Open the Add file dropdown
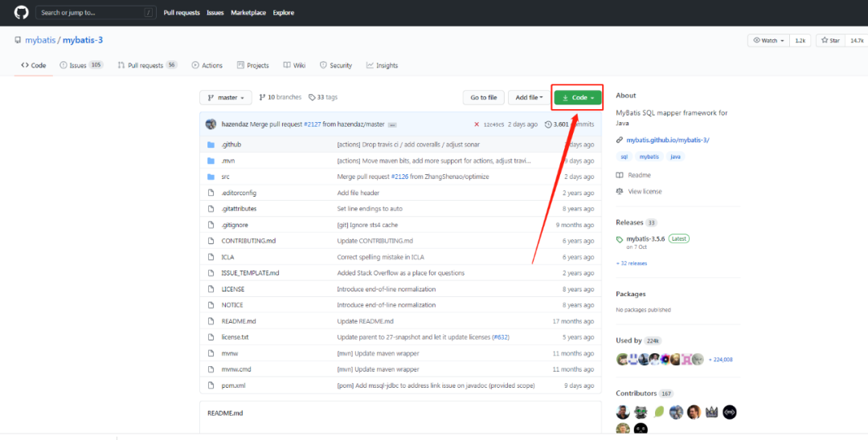 click(529, 97)
